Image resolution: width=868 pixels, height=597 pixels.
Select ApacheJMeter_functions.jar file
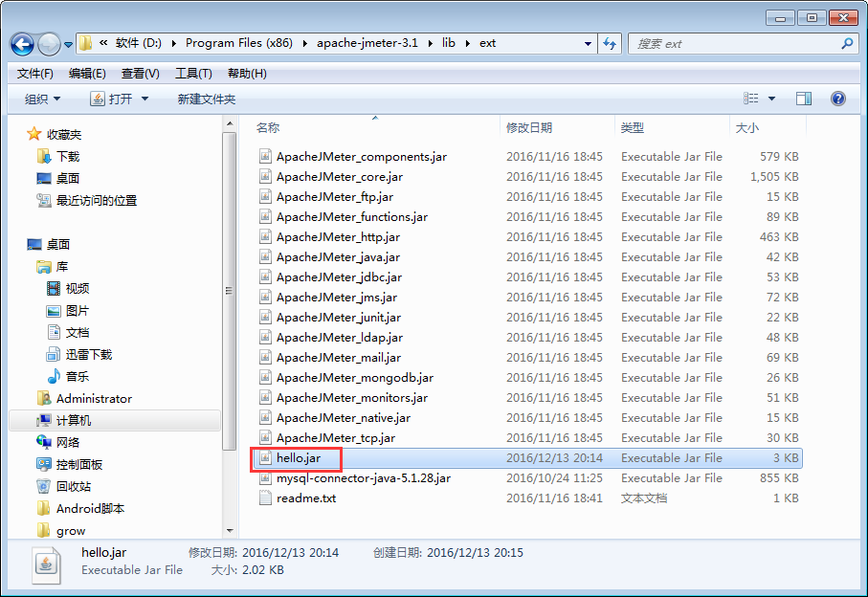coord(352,217)
